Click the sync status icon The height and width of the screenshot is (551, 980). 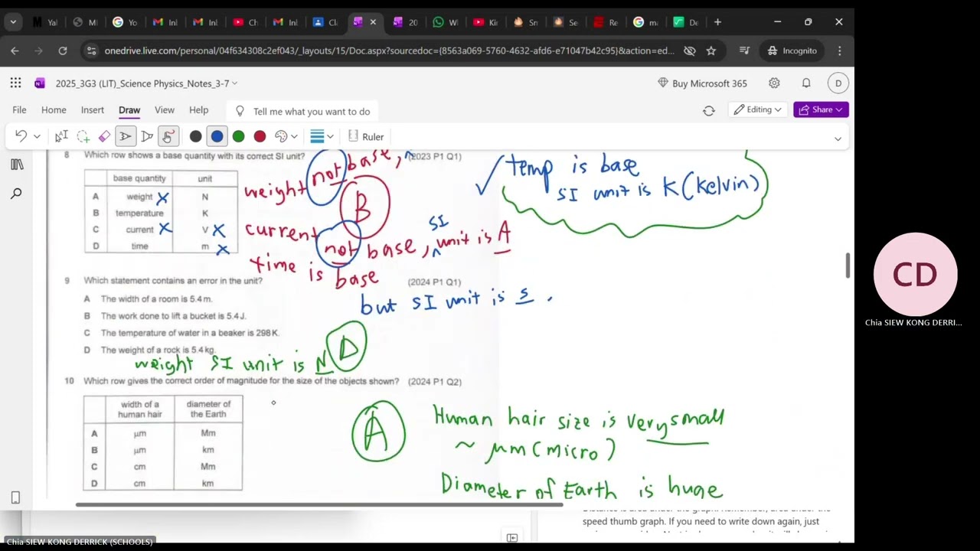(709, 110)
